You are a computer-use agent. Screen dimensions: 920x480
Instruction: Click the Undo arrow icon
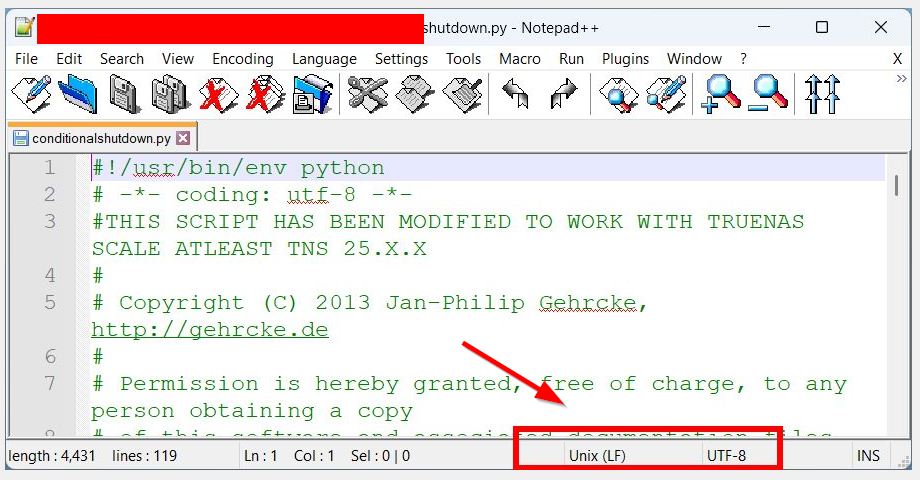[x=516, y=95]
